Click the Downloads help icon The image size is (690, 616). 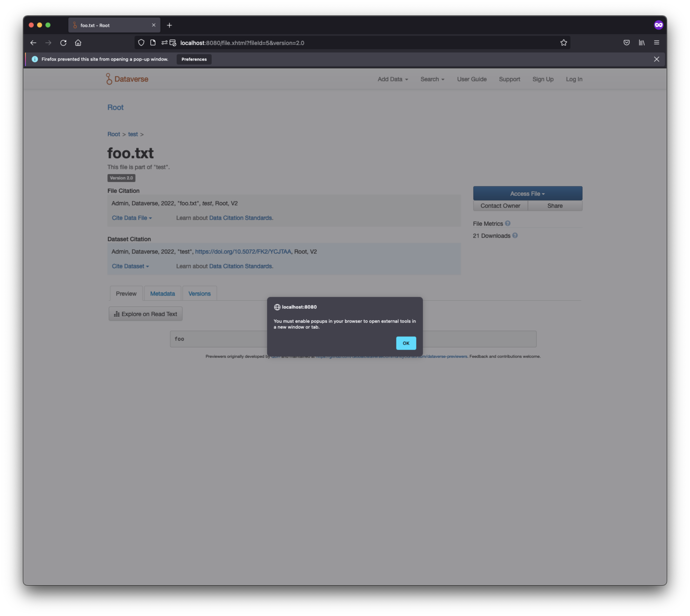coord(515,236)
